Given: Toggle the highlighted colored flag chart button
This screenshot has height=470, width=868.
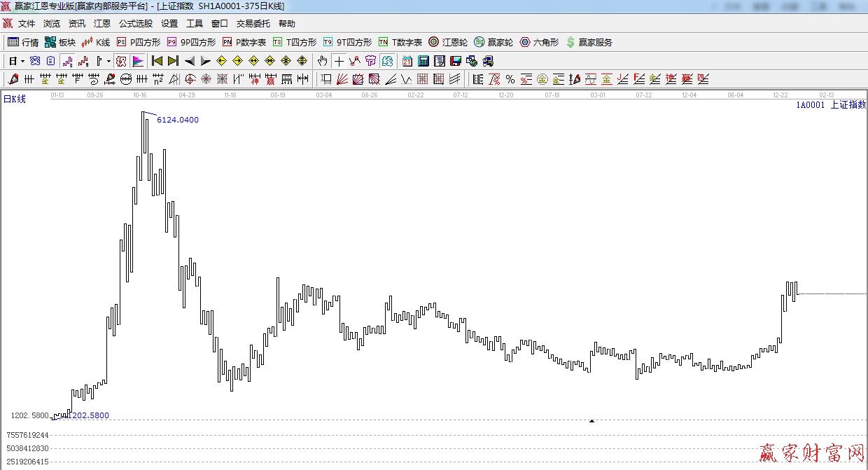Looking at the screenshot, I should tap(138, 61).
